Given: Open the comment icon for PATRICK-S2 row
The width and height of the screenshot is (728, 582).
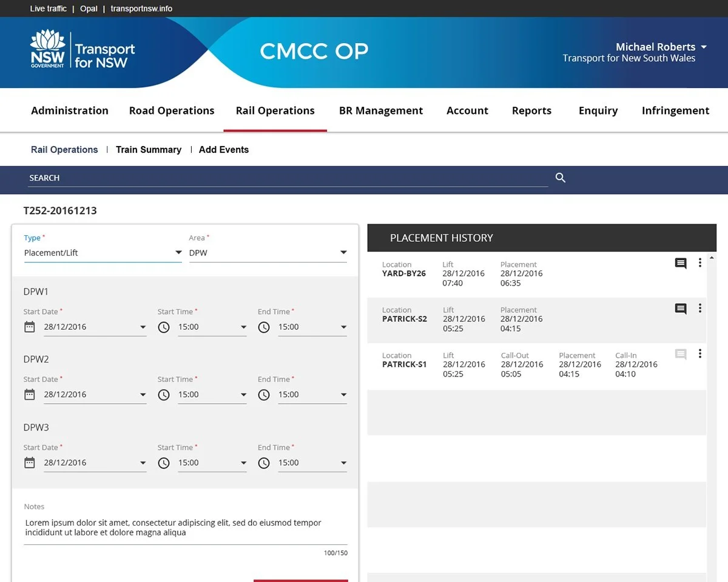Looking at the screenshot, I should click(x=681, y=309).
